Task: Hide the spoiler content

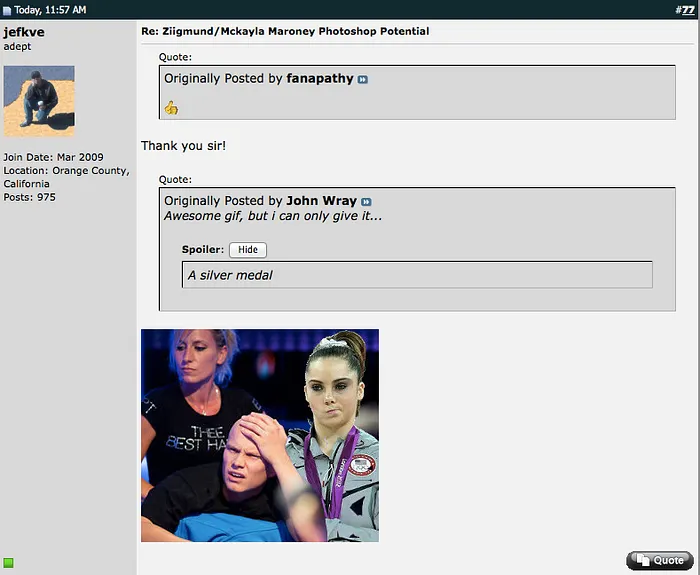Action: (248, 250)
